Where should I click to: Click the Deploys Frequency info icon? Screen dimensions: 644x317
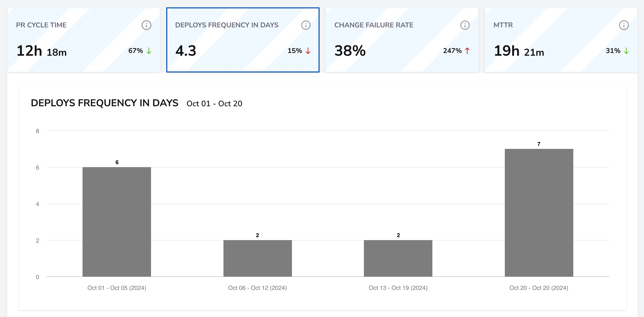(x=306, y=25)
